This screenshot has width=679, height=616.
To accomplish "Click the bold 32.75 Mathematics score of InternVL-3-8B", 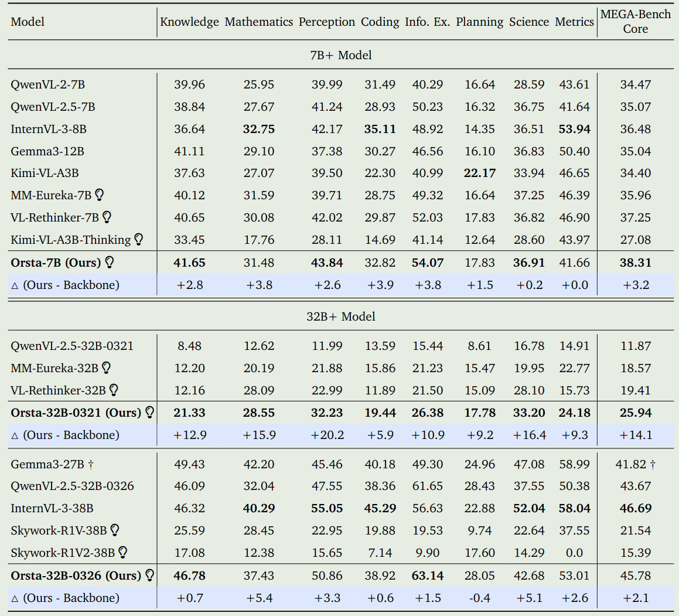I will point(259,129).
